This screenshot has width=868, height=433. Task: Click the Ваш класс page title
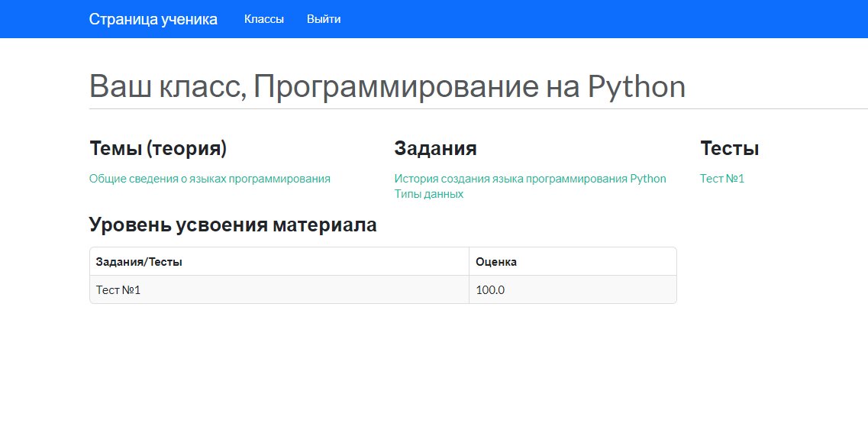(388, 87)
